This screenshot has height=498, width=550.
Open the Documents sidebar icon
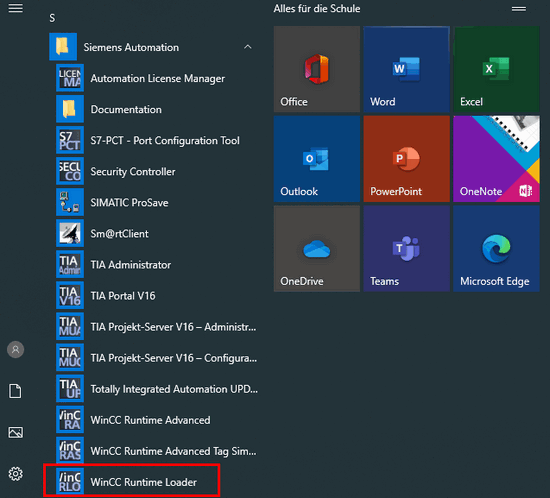[15, 391]
